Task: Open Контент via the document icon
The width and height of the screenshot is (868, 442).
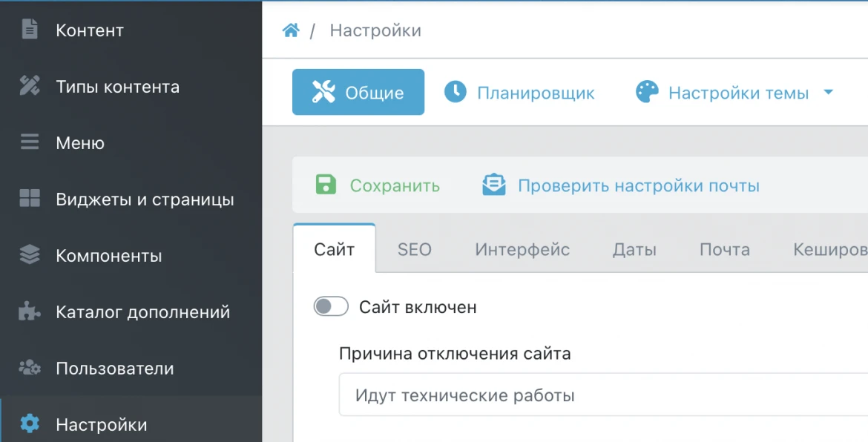Action: [x=28, y=30]
